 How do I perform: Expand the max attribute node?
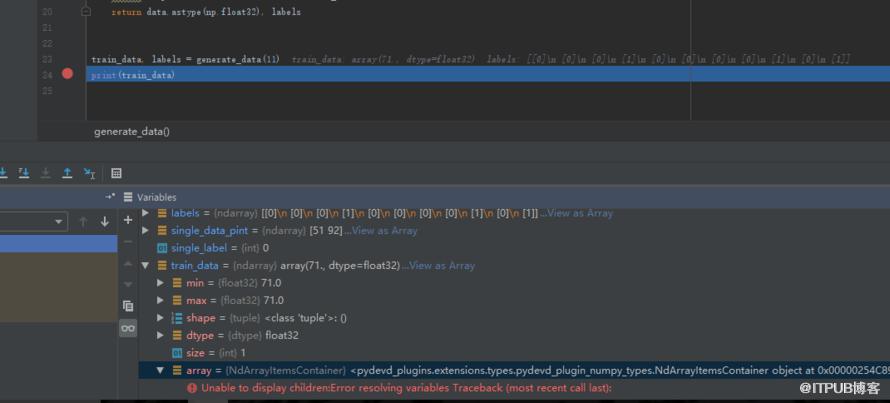[161, 300]
